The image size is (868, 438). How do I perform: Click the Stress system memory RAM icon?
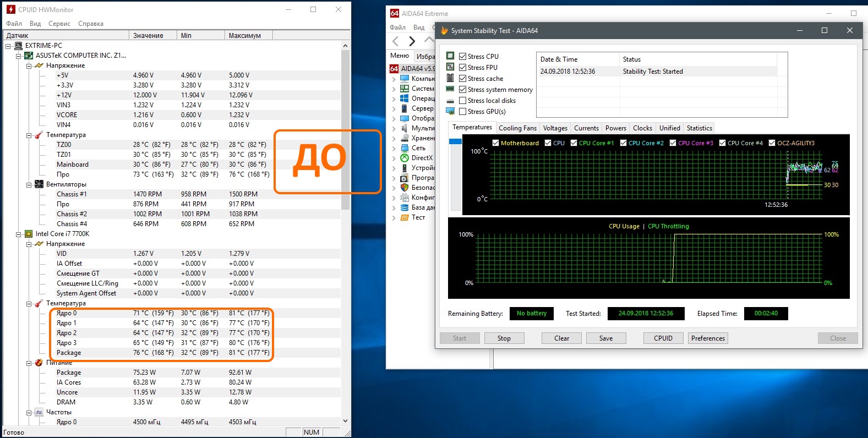(x=450, y=89)
